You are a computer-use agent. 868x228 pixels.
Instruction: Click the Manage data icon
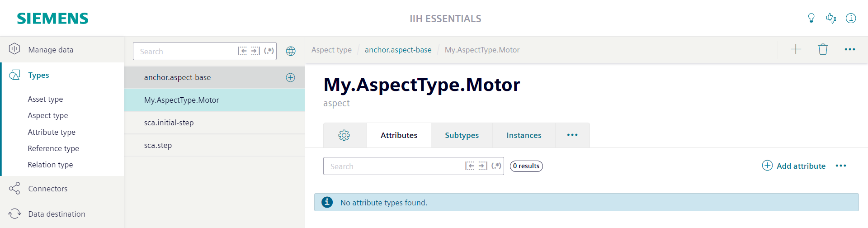pyautogui.click(x=14, y=49)
